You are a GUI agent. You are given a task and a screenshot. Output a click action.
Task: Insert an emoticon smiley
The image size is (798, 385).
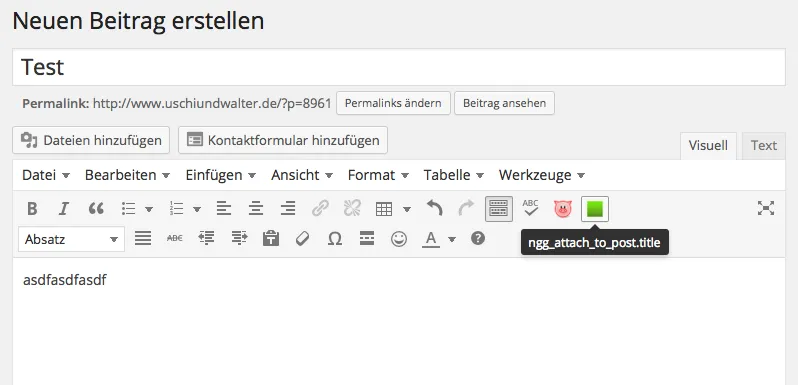[398, 238]
